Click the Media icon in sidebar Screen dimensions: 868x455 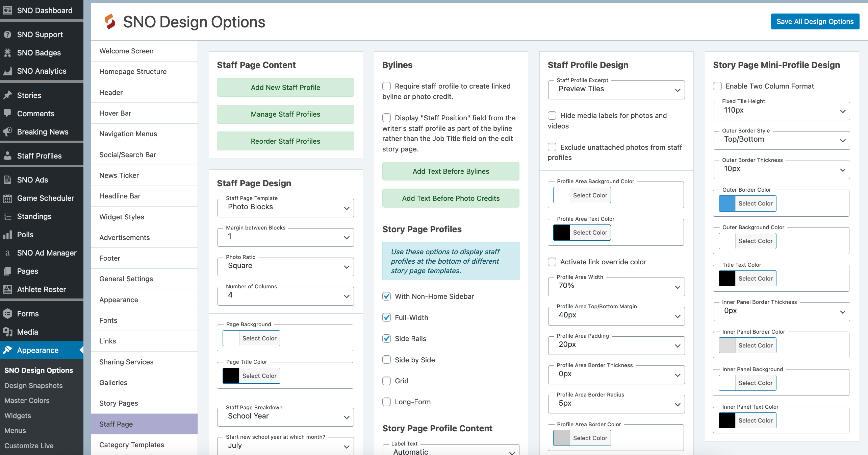coord(7,332)
